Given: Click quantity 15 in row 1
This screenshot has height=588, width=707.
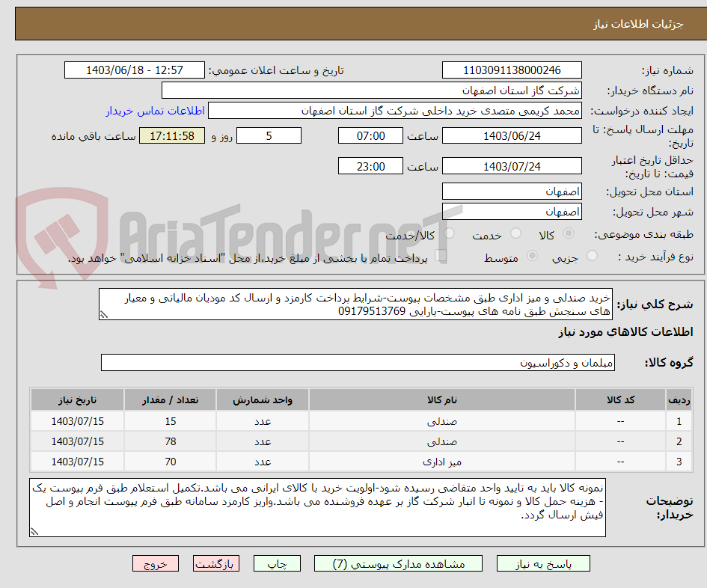Looking at the screenshot, I should coord(171,422).
